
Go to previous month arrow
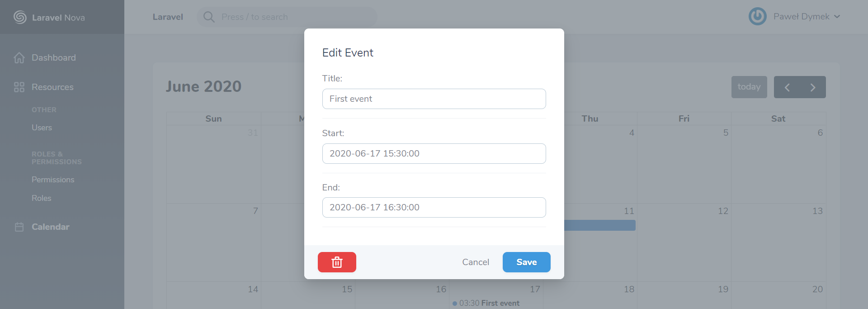(787, 87)
